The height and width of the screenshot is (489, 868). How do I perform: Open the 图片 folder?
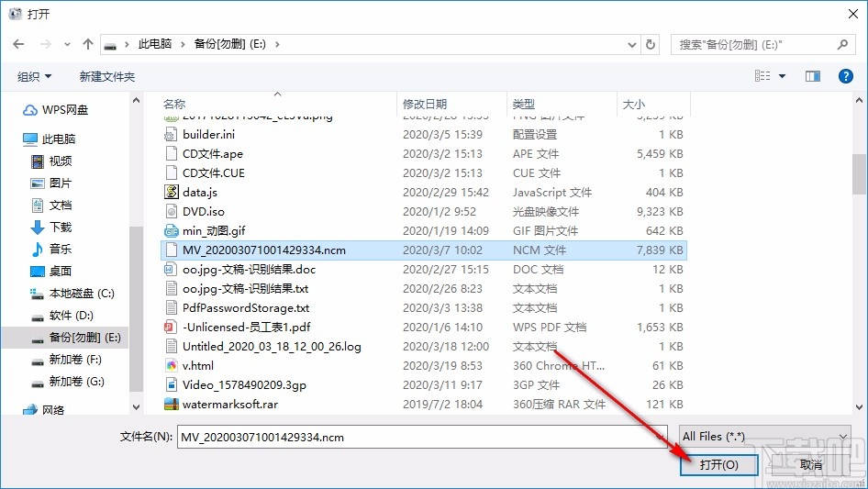click(x=51, y=183)
